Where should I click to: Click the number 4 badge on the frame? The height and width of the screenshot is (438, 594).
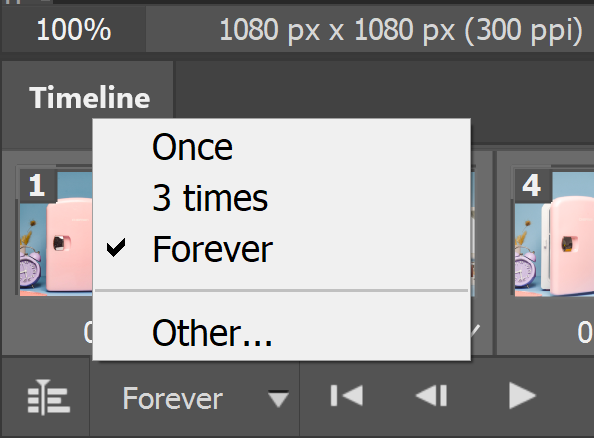531,186
